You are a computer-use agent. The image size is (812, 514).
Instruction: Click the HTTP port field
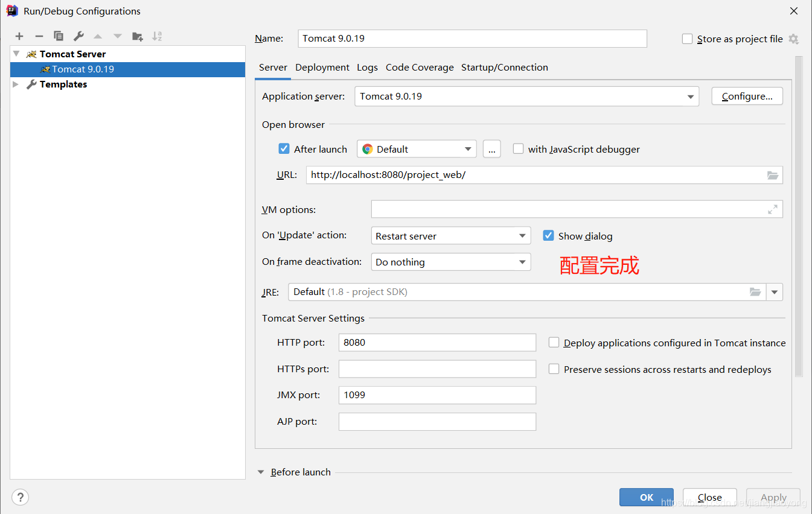437,343
